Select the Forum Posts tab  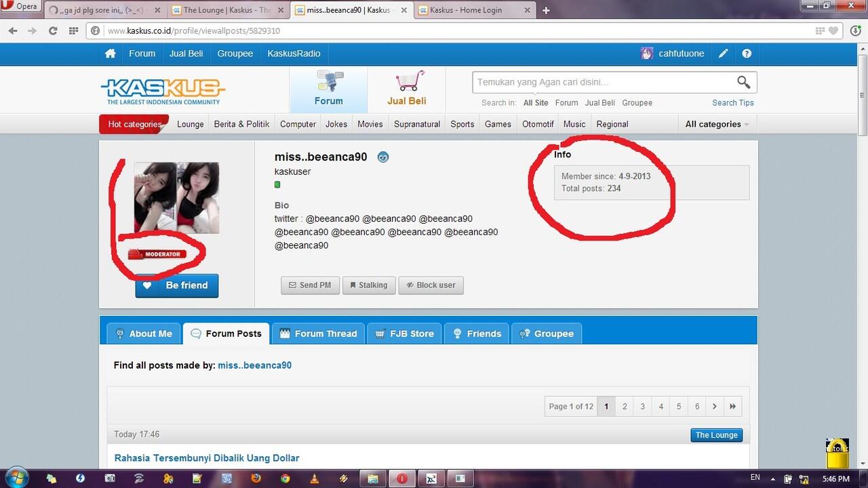226,333
